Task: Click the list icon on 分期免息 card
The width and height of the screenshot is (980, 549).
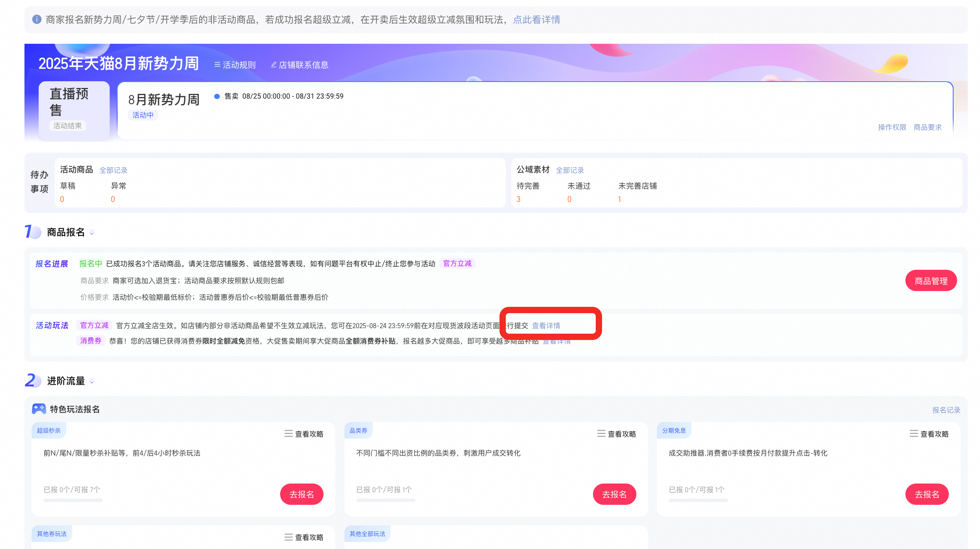Action: tap(914, 434)
